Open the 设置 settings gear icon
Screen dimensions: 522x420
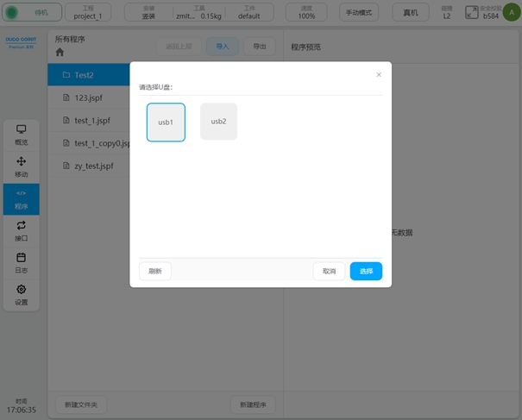(x=22, y=294)
